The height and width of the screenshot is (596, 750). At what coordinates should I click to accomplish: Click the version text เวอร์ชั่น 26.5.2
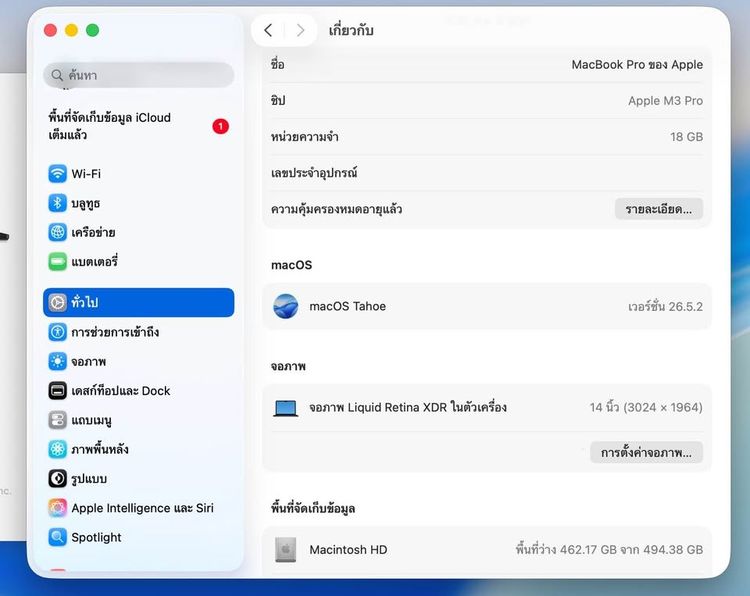[x=665, y=307]
